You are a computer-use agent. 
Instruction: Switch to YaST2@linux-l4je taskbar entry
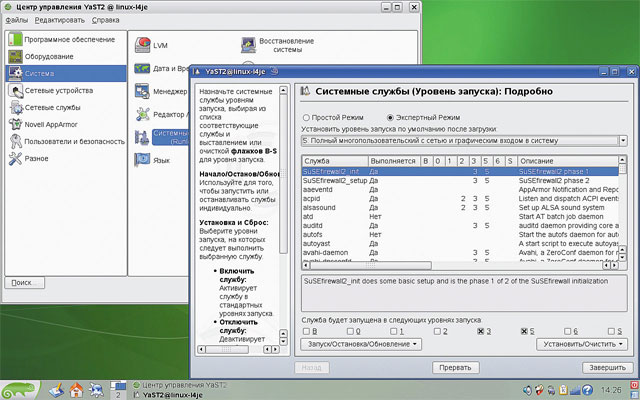(x=168, y=395)
